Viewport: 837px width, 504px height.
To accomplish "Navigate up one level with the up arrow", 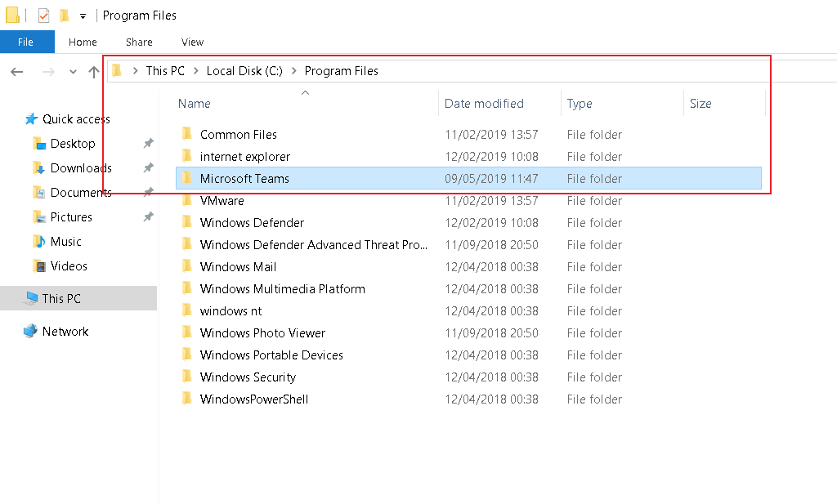I will point(94,71).
